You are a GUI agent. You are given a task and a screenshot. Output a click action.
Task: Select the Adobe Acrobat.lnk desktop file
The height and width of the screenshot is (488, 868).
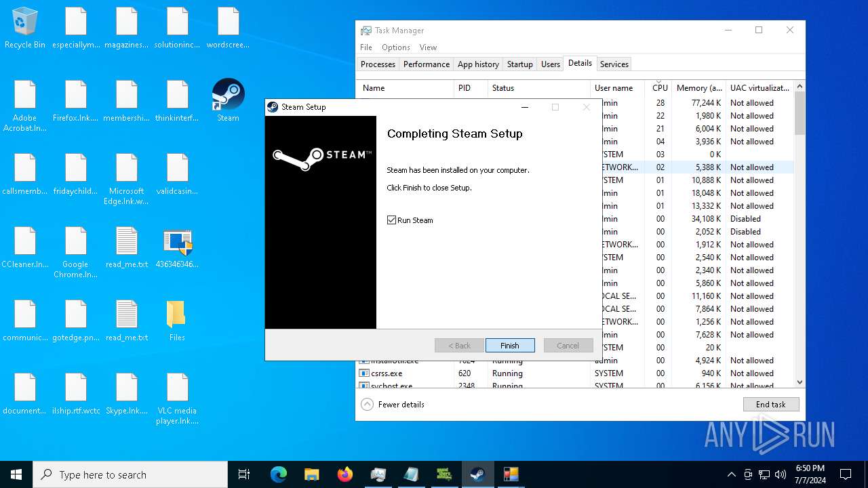coord(25,106)
